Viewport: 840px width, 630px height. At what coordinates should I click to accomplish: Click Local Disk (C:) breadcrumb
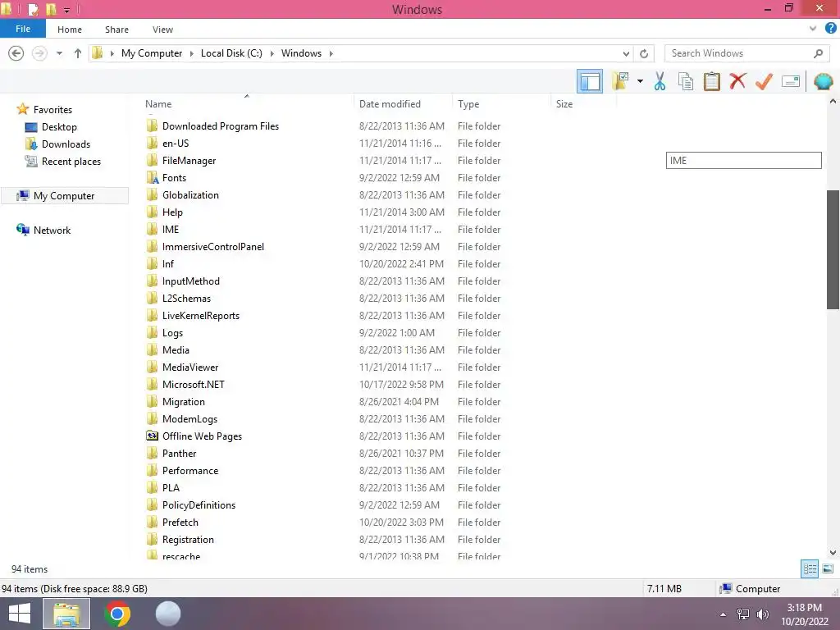(x=231, y=53)
